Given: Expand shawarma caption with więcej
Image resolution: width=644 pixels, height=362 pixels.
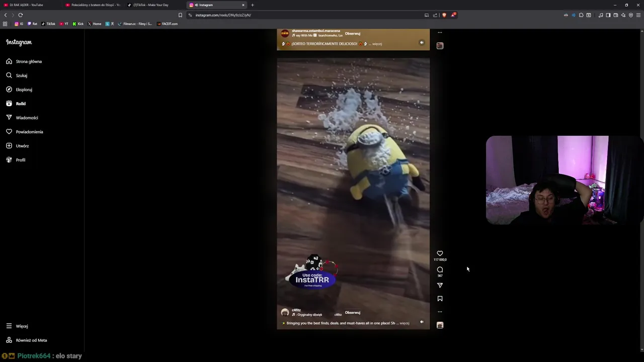Looking at the screenshot, I should (x=377, y=44).
